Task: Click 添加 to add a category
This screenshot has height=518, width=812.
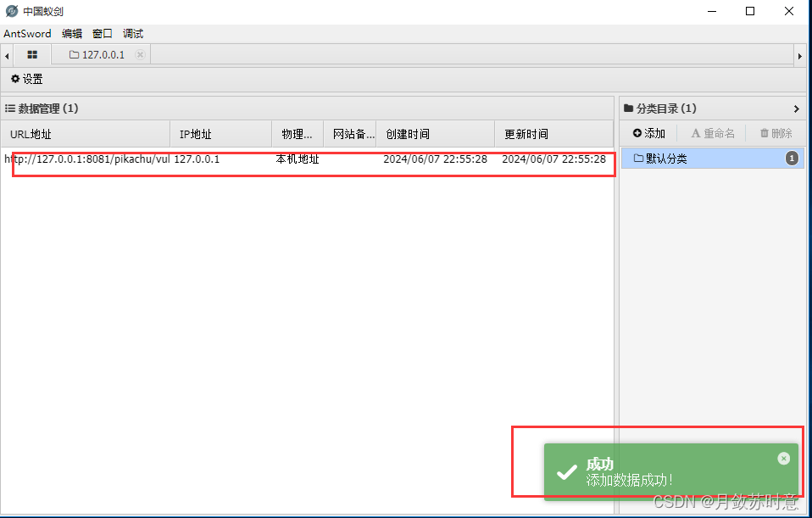Action: click(649, 133)
